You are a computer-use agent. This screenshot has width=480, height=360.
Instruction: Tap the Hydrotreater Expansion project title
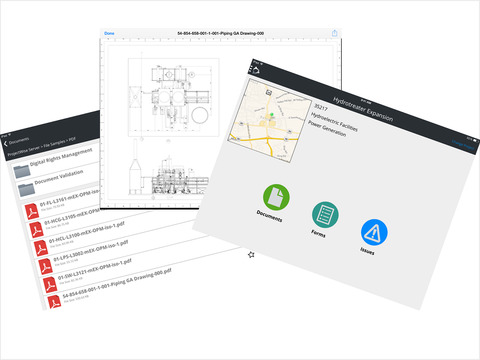click(363, 109)
